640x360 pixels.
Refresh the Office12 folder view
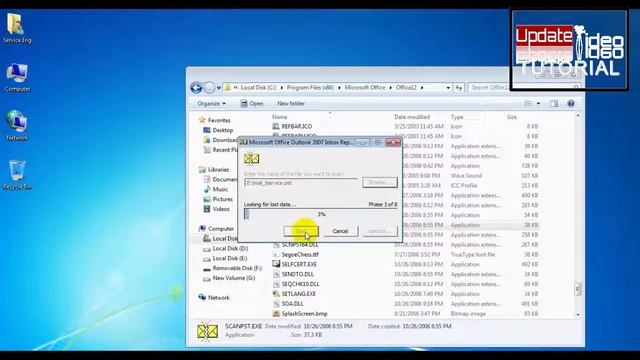pos(459,88)
